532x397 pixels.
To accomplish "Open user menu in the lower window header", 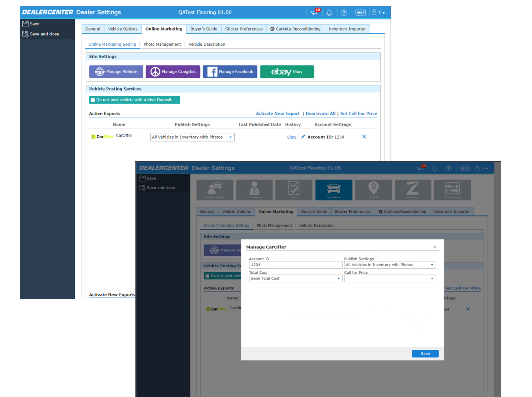I will [x=482, y=168].
